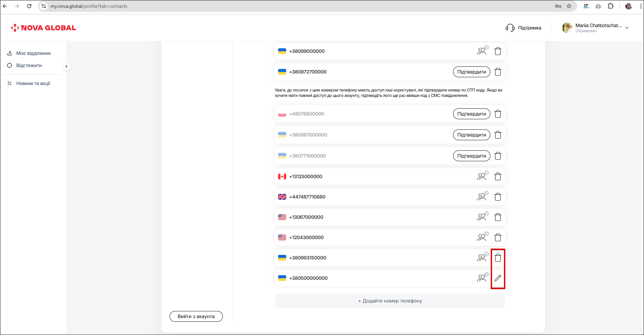Bookmark this page with star icon
Viewport: 644px width, 335px height.
[x=569, y=6]
